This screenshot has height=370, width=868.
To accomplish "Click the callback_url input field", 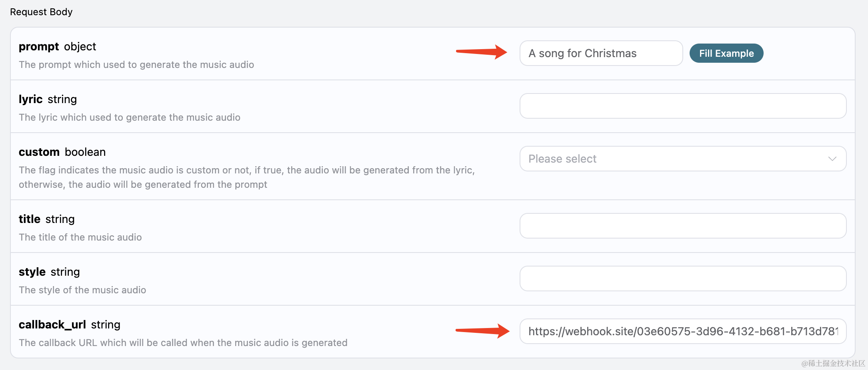I will pos(683,331).
